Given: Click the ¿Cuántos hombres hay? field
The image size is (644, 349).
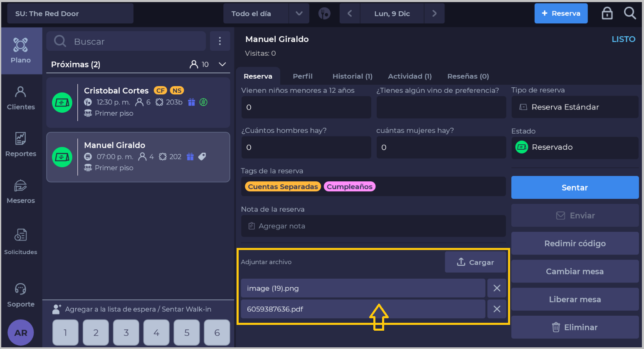Looking at the screenshot, I should point(306,147).
